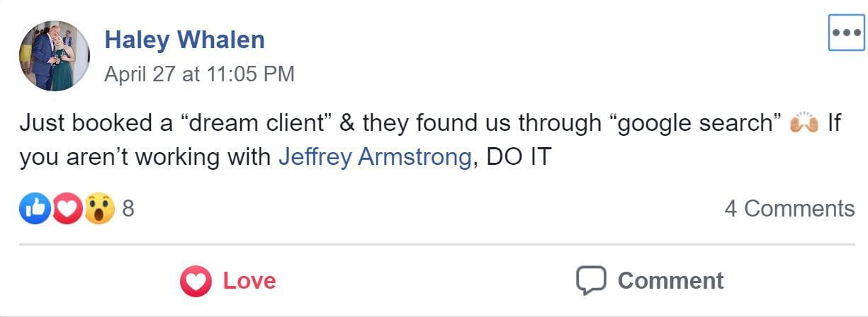This screenshot has width=868, height=317.
Task: Click the red heart reaction icon
Action: pyautogui.click(x=67, y=208)
